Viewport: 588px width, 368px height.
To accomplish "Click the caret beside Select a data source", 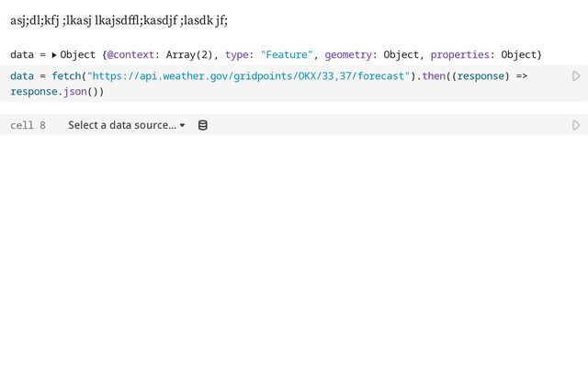I will (182, 125).
